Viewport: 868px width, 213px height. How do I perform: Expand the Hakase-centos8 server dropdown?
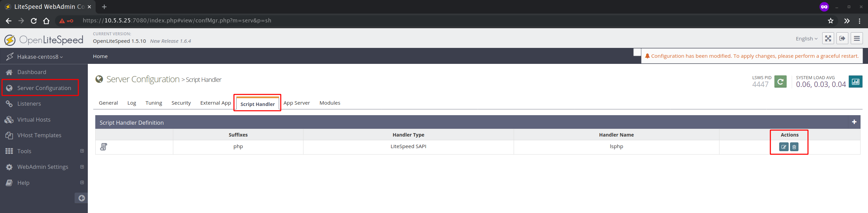tap(40, 57)
